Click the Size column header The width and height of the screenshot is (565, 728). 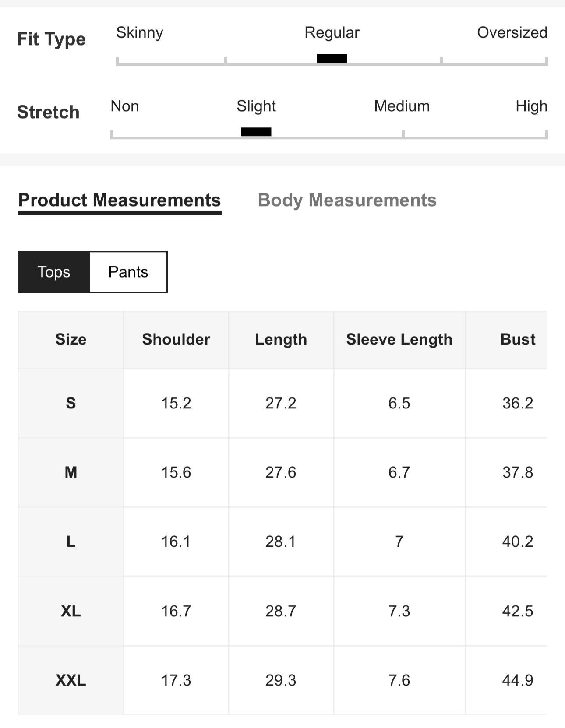[x=71, y=340]
